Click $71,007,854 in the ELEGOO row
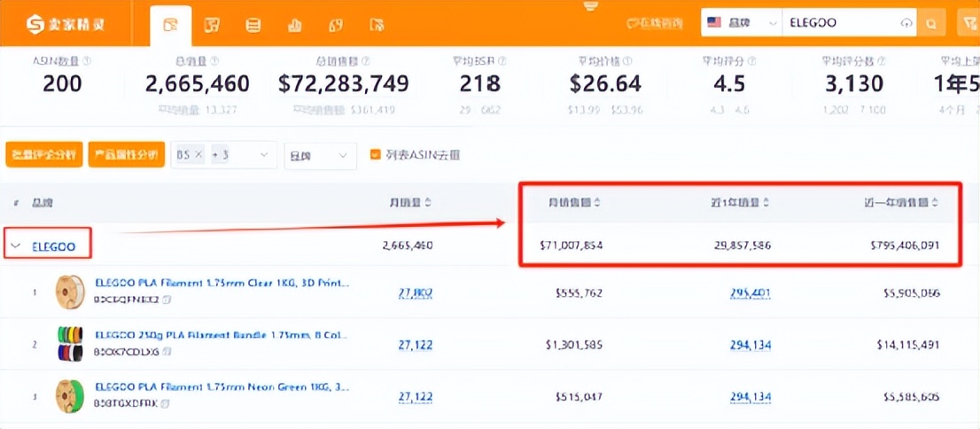This screenshot has width=980, height=429. pyautogui.click(x=571, y=246)
